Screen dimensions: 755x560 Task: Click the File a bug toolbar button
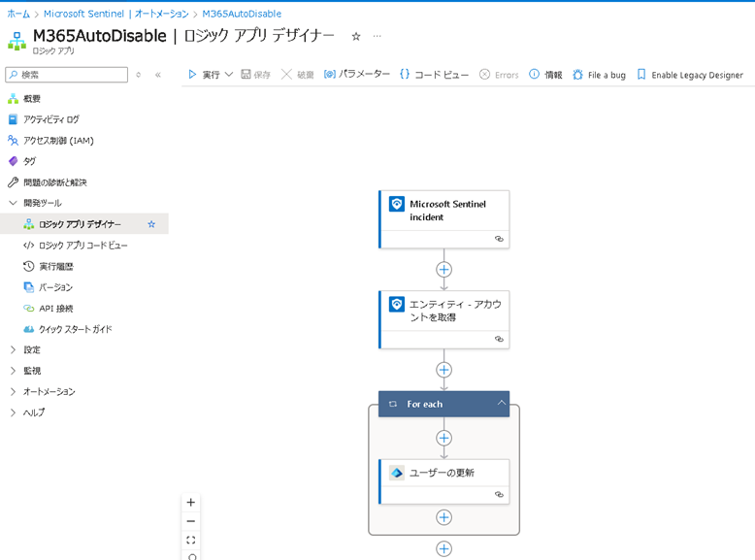[598, 75]
